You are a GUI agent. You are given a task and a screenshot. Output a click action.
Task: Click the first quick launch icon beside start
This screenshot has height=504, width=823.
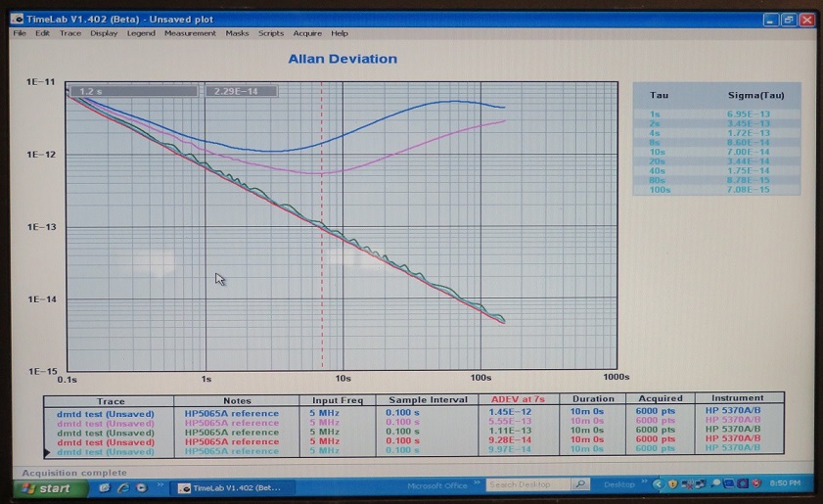click(x=105, y=487)
